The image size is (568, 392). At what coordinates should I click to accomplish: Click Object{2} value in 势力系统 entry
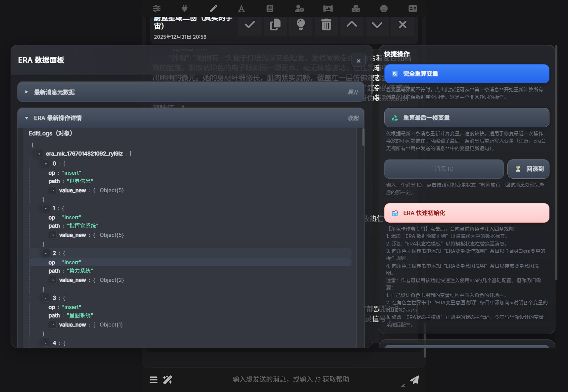tap(112, 280)
